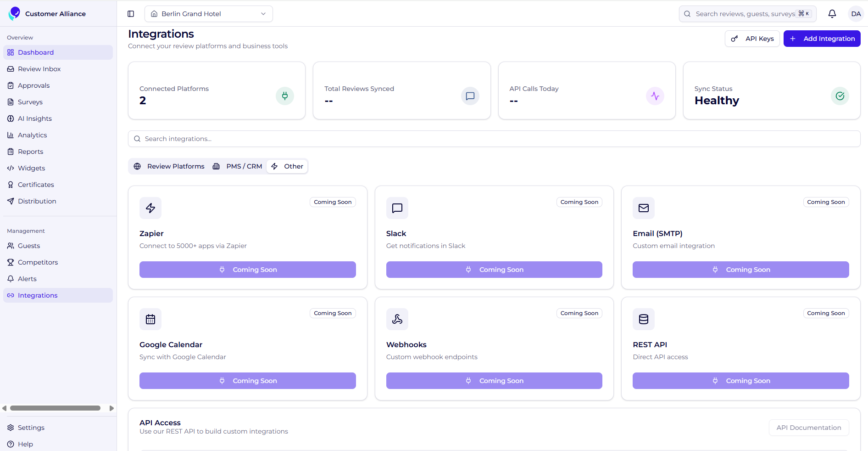Screen dimensions: 868x451
Task: Open Dashboard in the sidebar
Action: coord(58,52)
